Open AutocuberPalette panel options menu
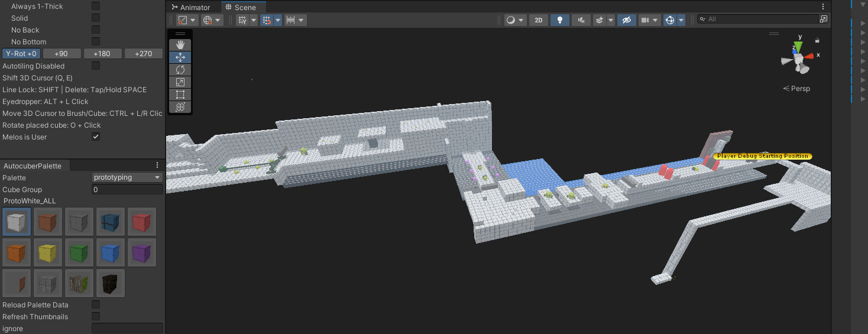Screen dimensions: 868x334 click(x=157, y=166)
